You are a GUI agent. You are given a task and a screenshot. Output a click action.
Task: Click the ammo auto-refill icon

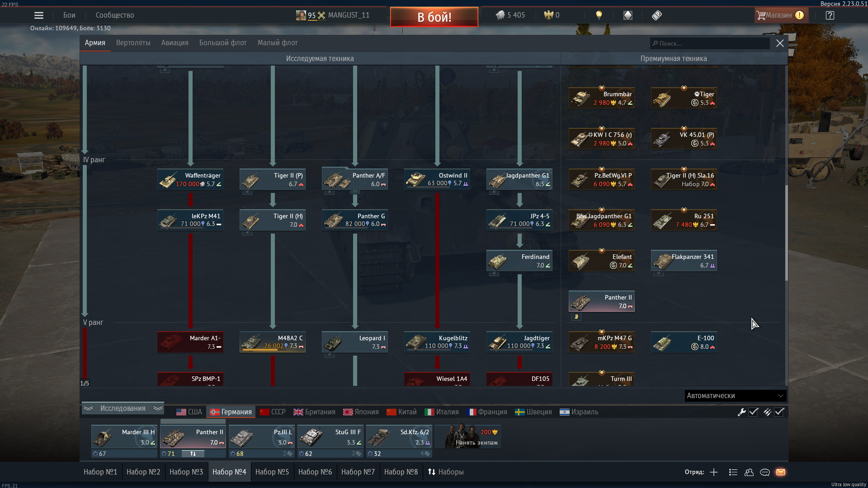pos(767,412)
